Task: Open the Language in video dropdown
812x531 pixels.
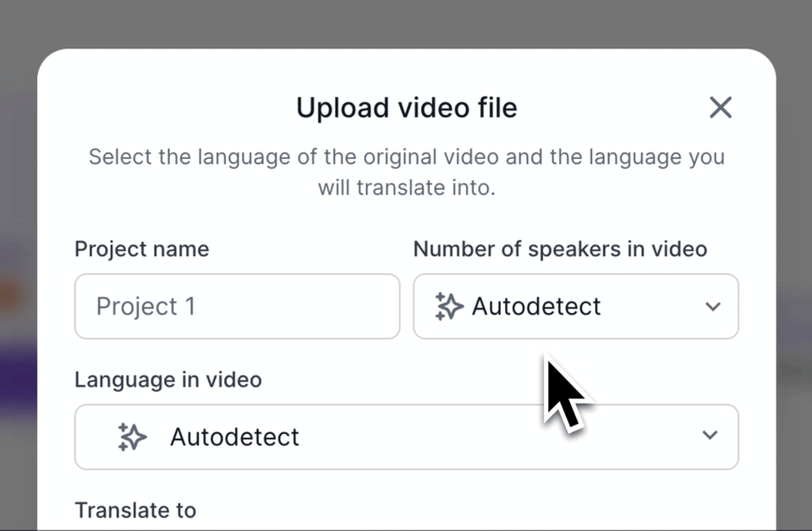Action: tap(406, 436)
